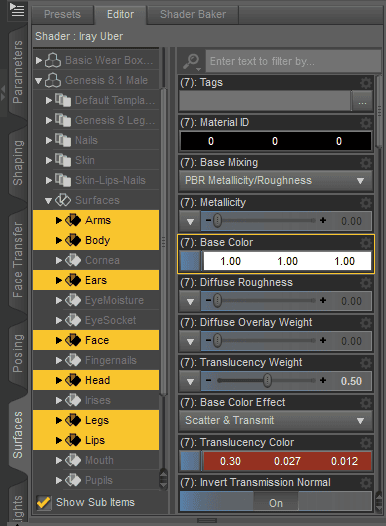
Task: Click the Irises surface icon
Action: 73,401
